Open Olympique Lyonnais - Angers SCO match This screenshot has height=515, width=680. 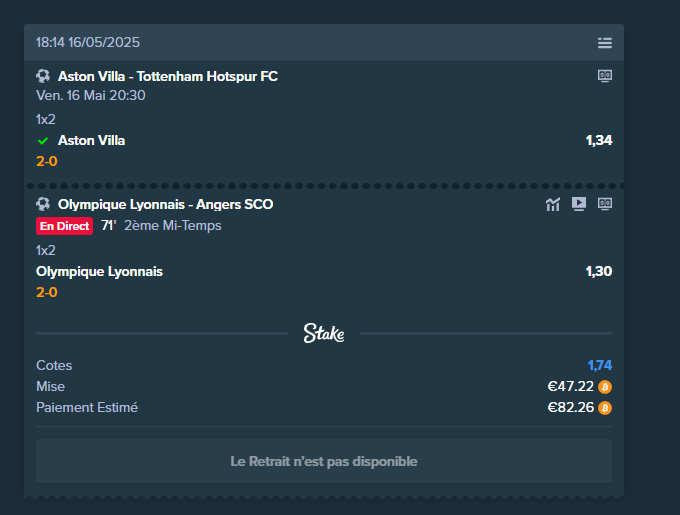tap(166, 204)
